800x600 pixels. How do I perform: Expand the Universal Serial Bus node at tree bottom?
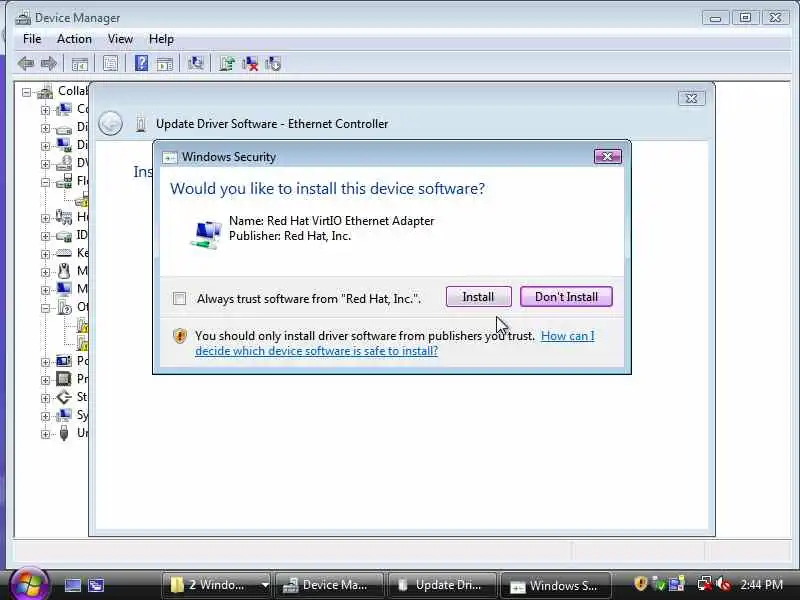pos(45,434)
